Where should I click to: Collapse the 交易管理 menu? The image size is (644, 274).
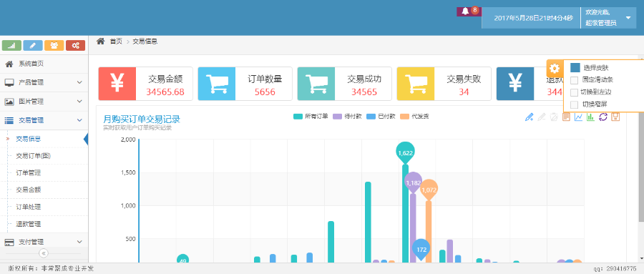(44, 120)
